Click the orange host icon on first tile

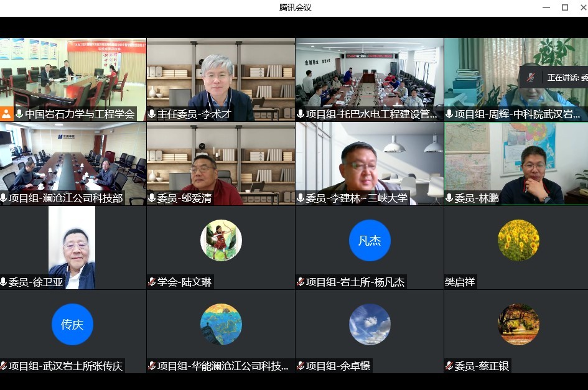click(6, 114)
